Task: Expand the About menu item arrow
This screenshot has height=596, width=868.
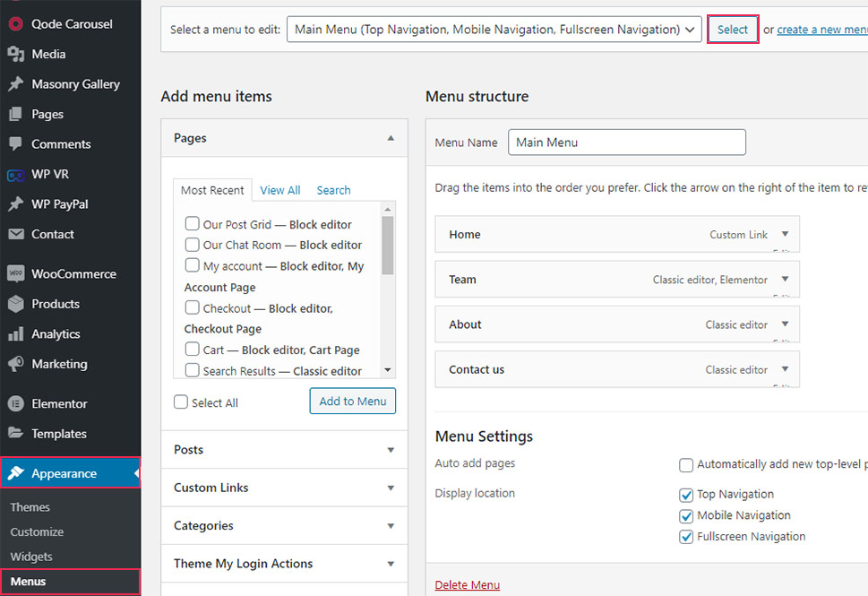Action: click(785, 324)
